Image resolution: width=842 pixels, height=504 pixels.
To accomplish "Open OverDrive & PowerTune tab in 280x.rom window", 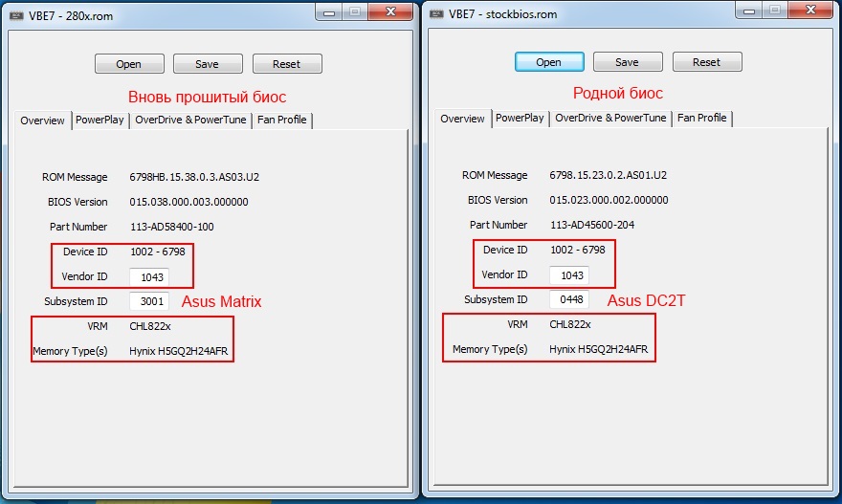I will click(x=190, y=120).
